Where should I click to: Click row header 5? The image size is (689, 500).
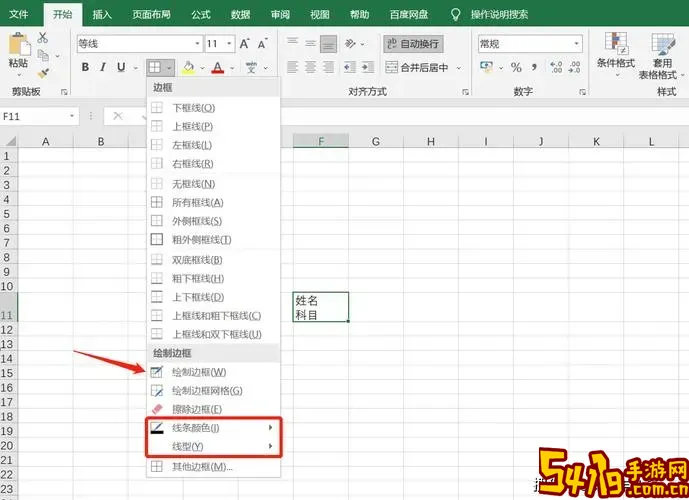(x=7, y=214)
